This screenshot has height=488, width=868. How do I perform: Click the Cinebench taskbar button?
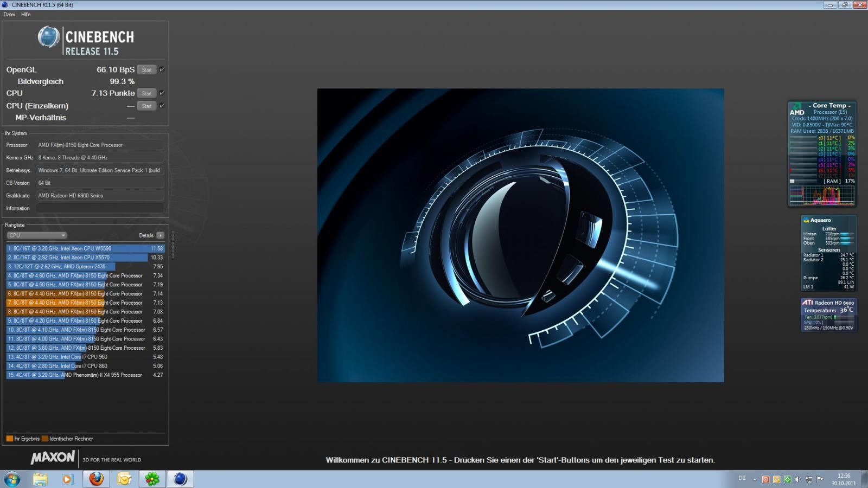[x=180, y=479]
